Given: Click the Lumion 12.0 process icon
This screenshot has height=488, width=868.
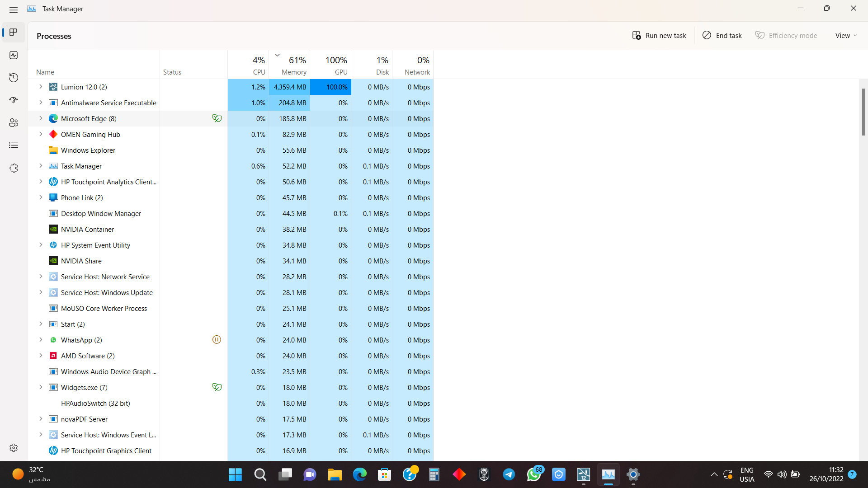Looking at the screenshot, I should point(53,87).
